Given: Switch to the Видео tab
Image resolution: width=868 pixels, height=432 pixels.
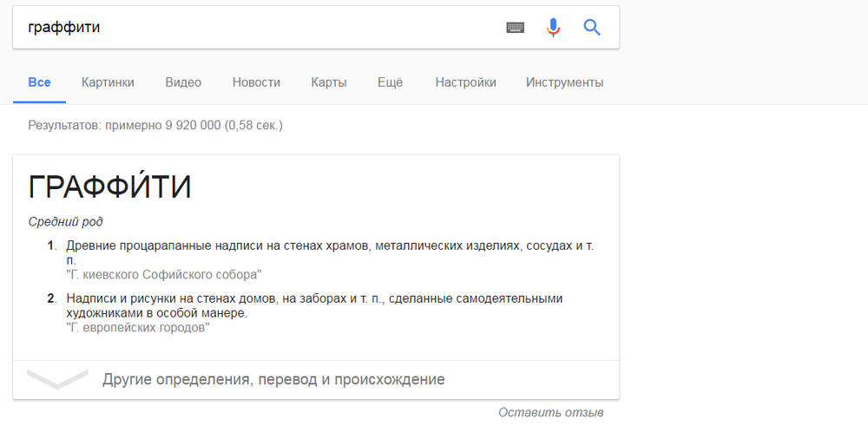Looking at the screenshot, I should [183, 82].
